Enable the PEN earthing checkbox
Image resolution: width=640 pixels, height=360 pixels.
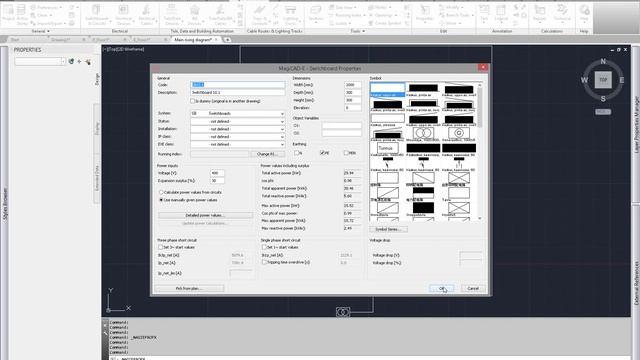[x=346, y=153]
